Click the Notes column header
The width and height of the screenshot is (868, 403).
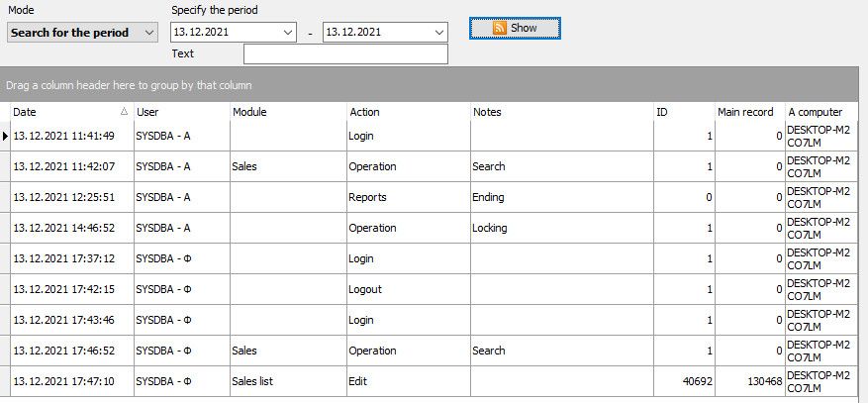coord(561,112)
